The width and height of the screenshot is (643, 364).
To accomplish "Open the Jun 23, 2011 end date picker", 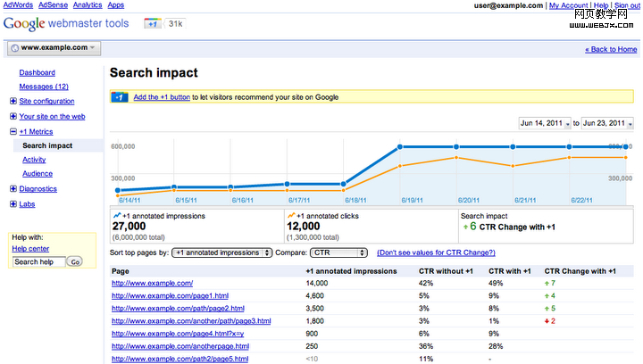I will [607, 123].
